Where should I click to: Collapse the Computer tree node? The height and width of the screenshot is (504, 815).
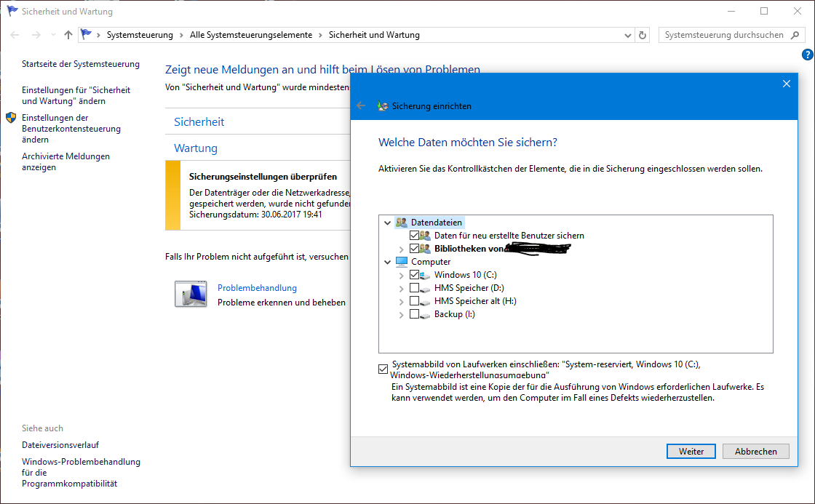click(x=387, y=263)
